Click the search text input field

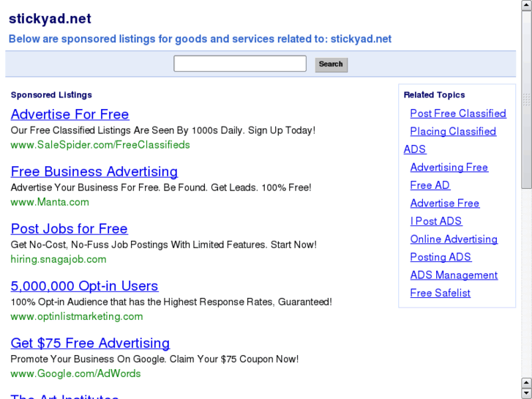[239, 64]
